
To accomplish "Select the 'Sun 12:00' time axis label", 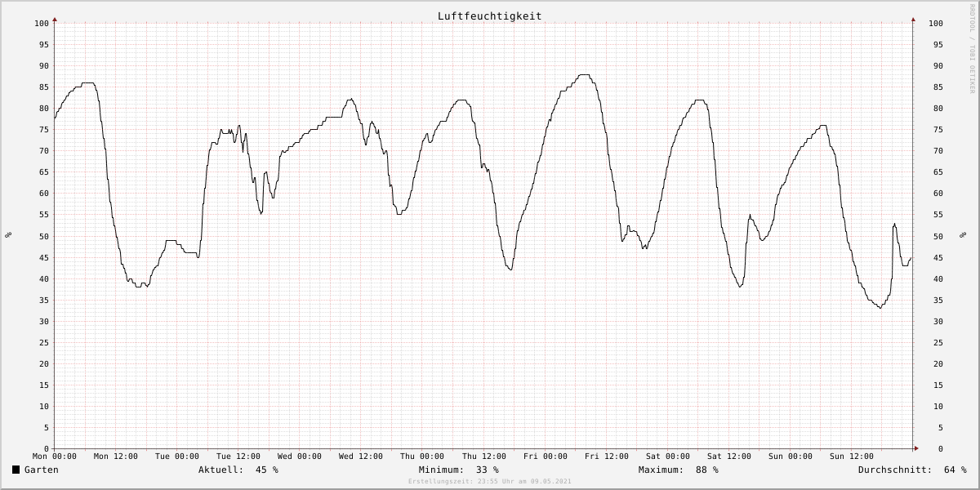I will pos(852,457).
